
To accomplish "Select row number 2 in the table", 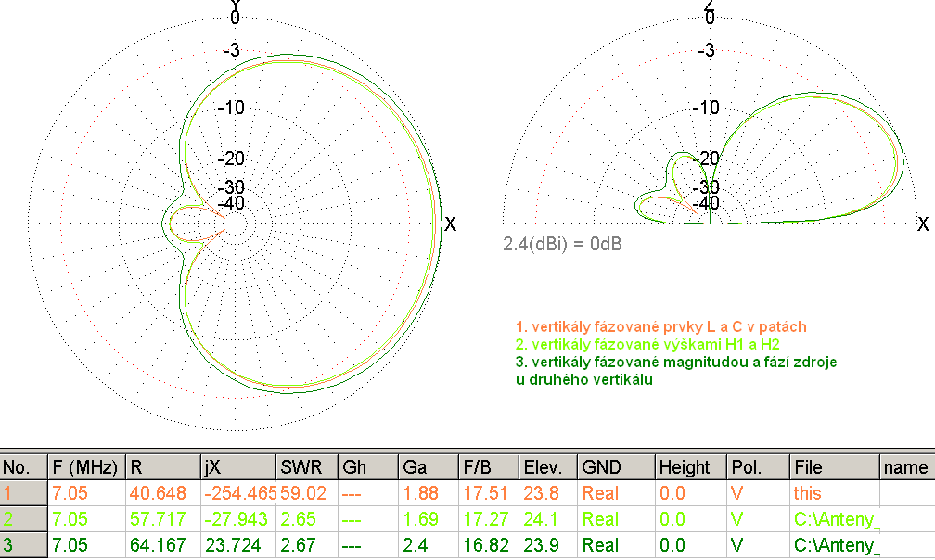I will pos(23,519).
